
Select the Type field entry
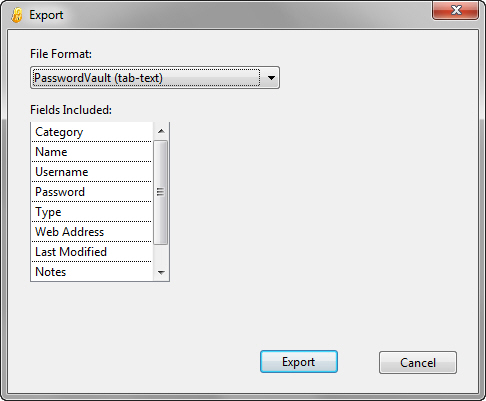pos(92,212)
